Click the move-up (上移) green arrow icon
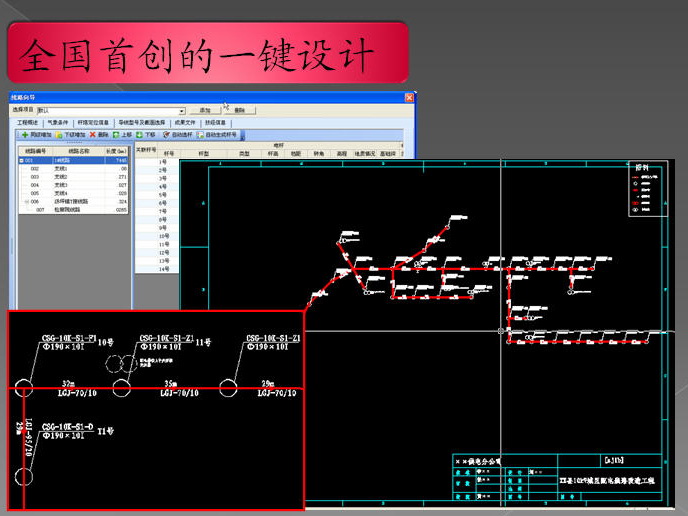The image size is (688, 516). coord(116,135)
